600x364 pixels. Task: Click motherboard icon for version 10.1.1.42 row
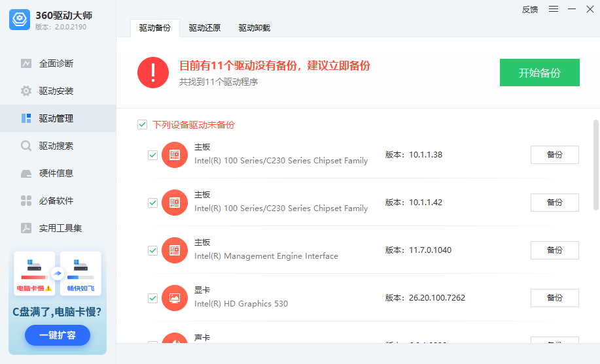175,203
